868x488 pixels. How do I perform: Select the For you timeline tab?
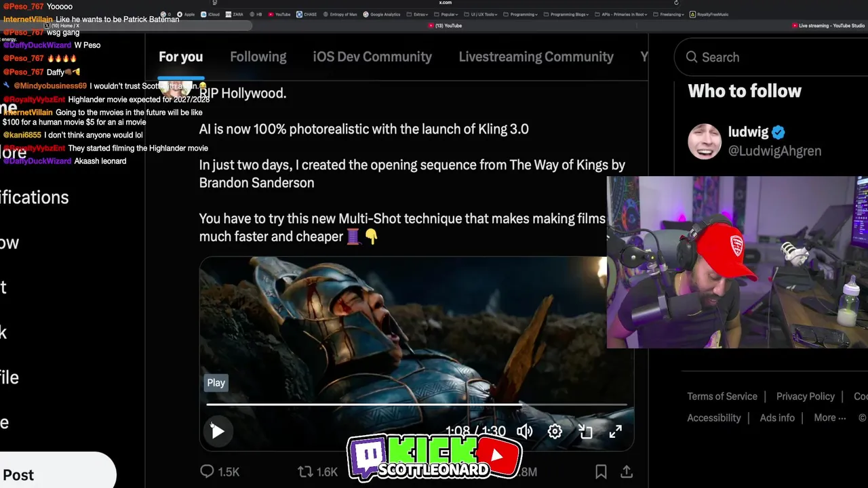tap(180, 57)
